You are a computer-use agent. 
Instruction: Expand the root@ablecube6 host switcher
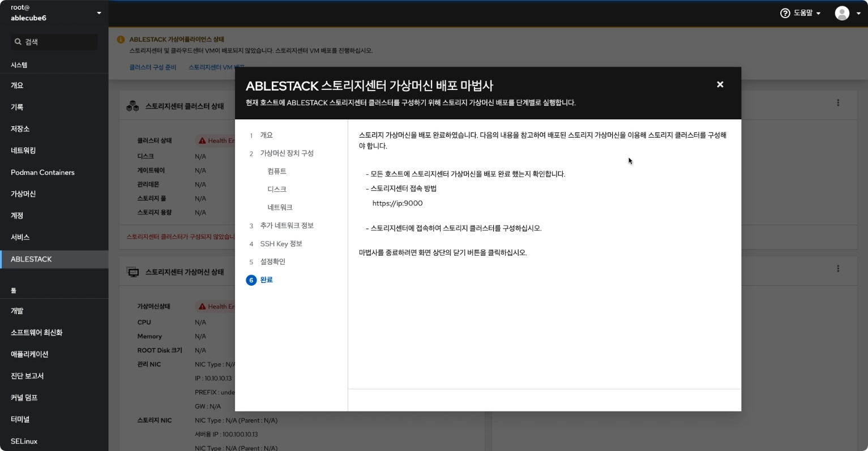tap(54, 13)
